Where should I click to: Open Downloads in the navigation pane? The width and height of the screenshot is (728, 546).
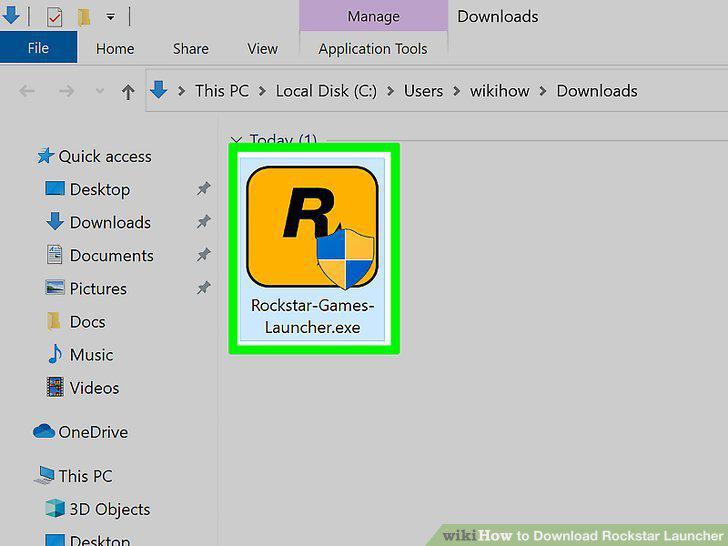pyautogui.click(x=110, y=222)
